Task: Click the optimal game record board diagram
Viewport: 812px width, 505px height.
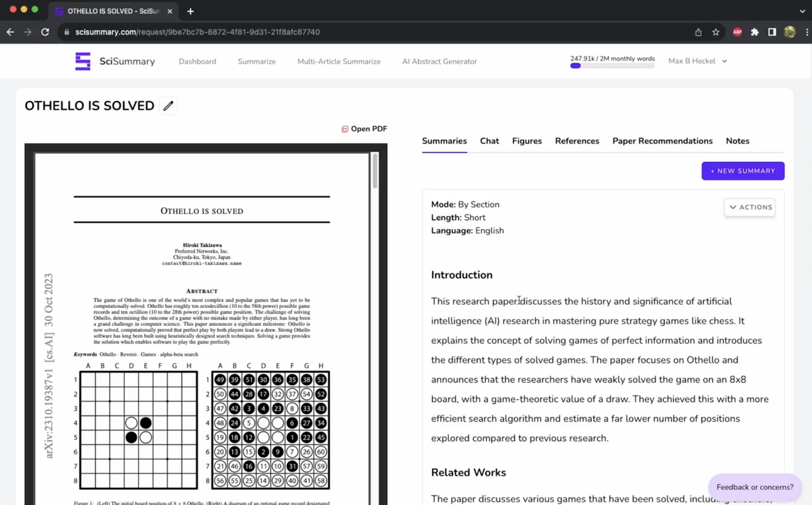Action: tap(271, 430)
